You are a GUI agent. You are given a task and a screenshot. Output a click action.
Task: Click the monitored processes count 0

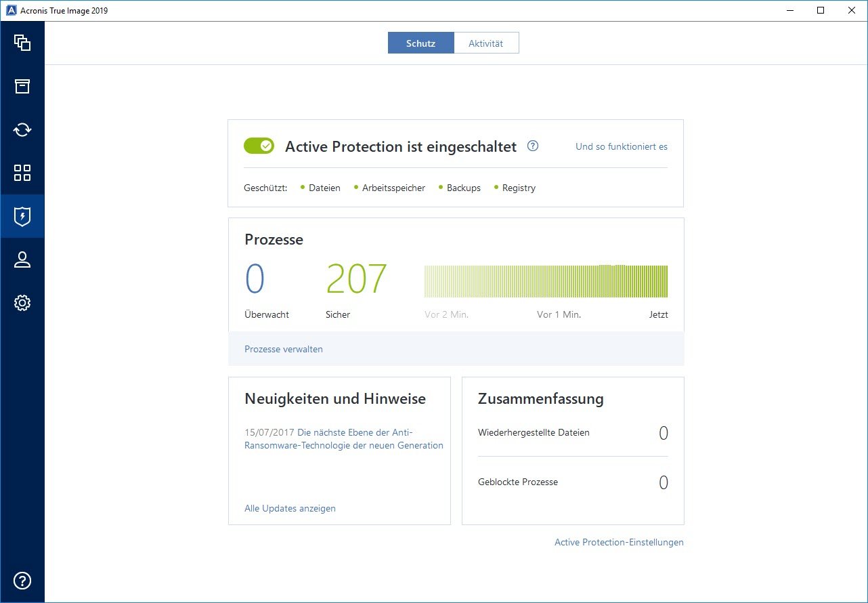point(255,279)
